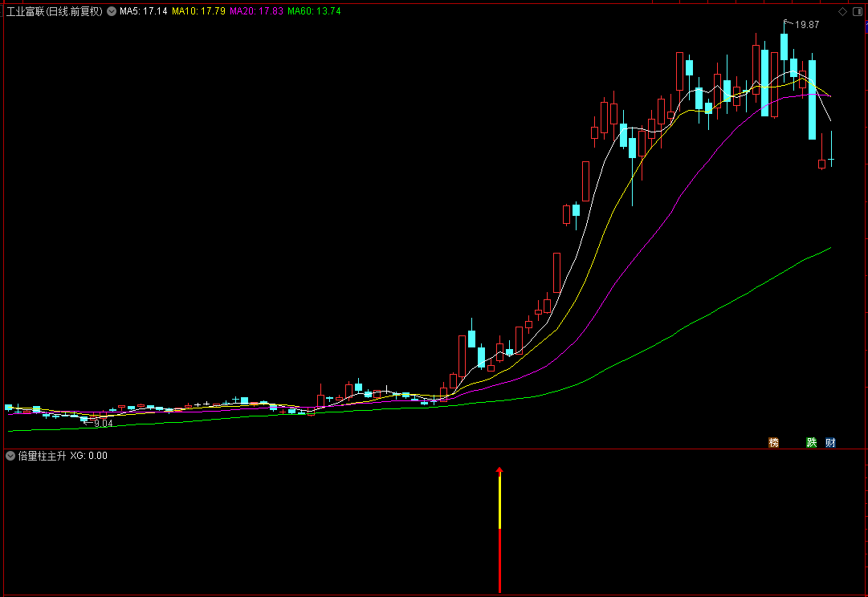
Task: Click the blue 财 info marker
Action: [830, 442]
